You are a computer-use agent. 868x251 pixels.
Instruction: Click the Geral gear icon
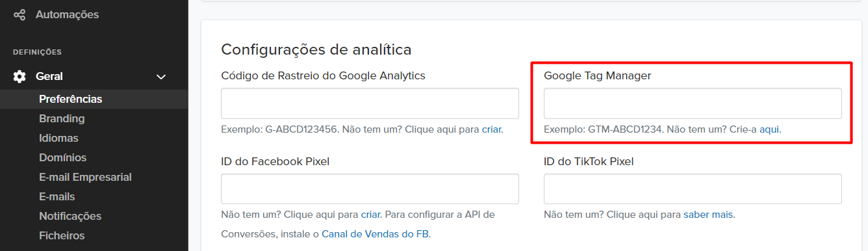tap(19, 76)
